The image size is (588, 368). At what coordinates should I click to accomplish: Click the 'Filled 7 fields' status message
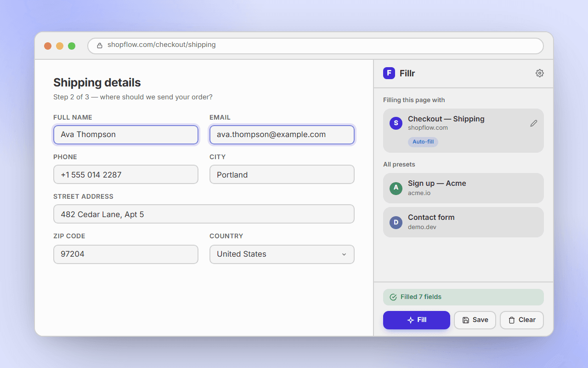[464, 297]
